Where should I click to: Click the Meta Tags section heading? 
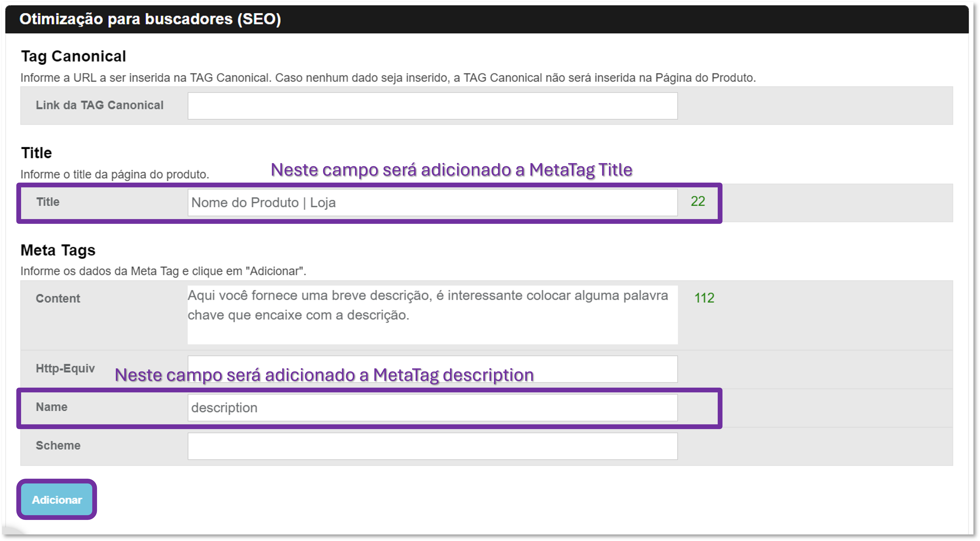pyautogui.click(x=58, y=250)
